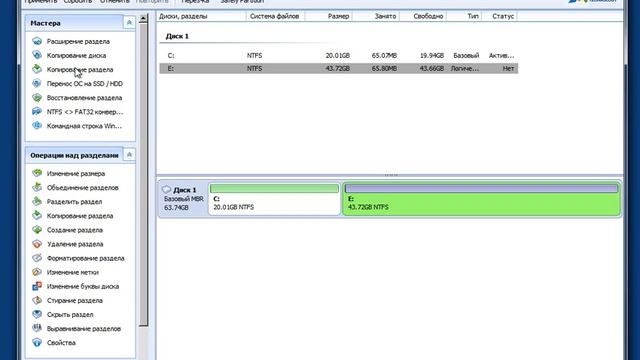Click the Базовый type cell
This screenshot has width=640, height=360.
466,56
